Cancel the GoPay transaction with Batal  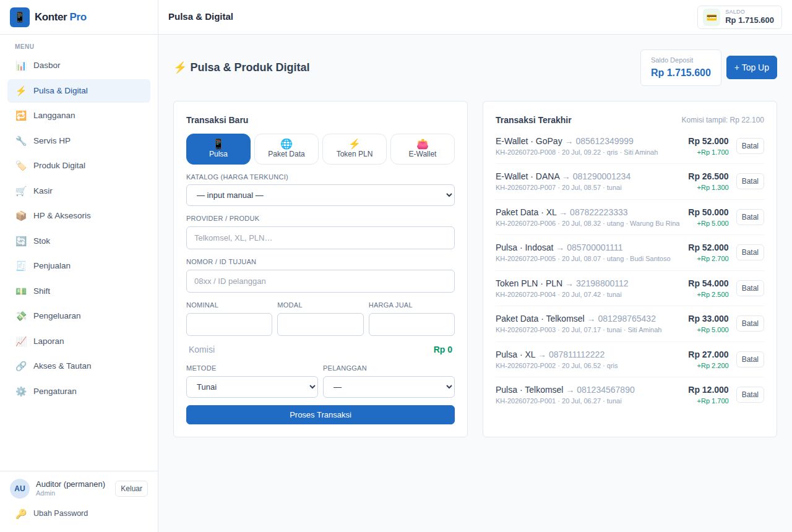pos(750,146)
